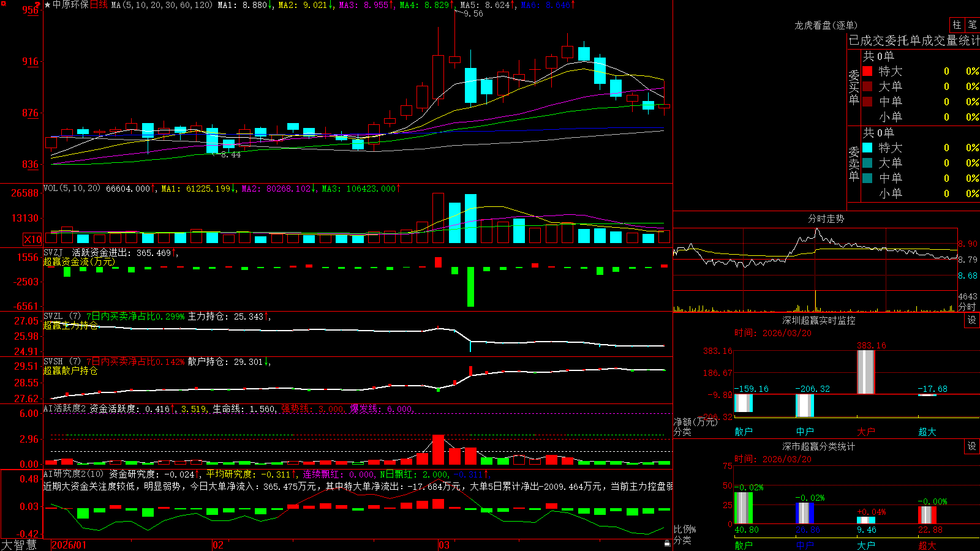Click the 主力持仓: 25.343 value
Viewport: 980px width, 551px height.
pos(228,317)
